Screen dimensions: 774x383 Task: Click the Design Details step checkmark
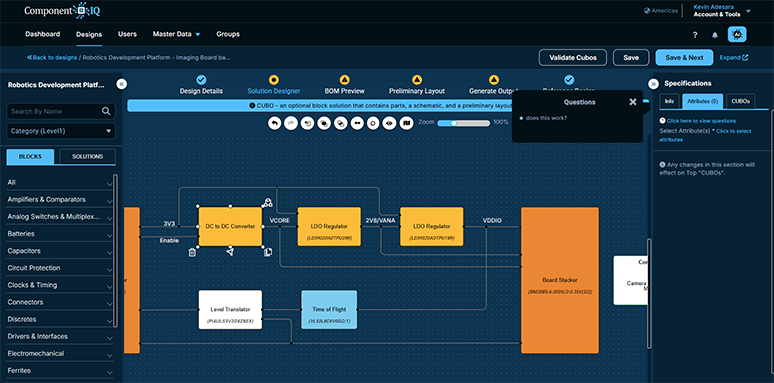(x=201, y=80)
